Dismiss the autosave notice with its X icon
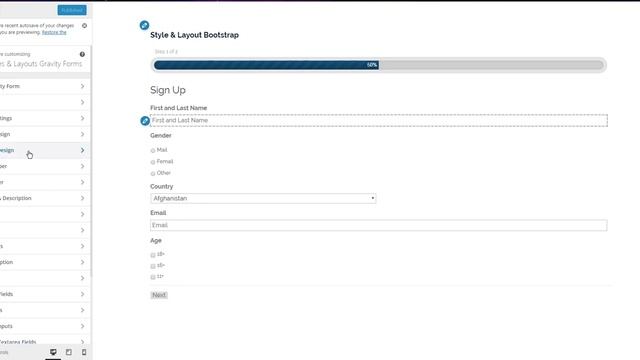 coord(84,26)
